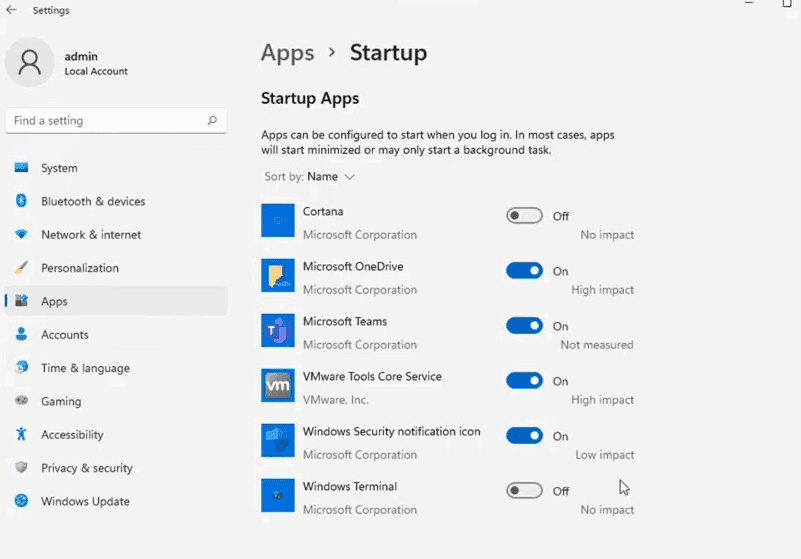Screen dimensions: 801x559
Task: Click the Bluetooth & devices icon
Action: coord(21,201)
